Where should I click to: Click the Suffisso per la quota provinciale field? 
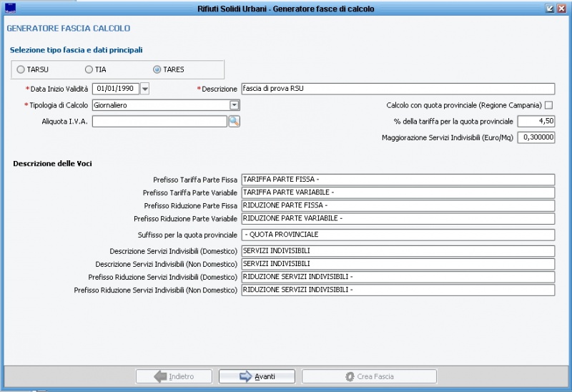(x=398, y=235)
